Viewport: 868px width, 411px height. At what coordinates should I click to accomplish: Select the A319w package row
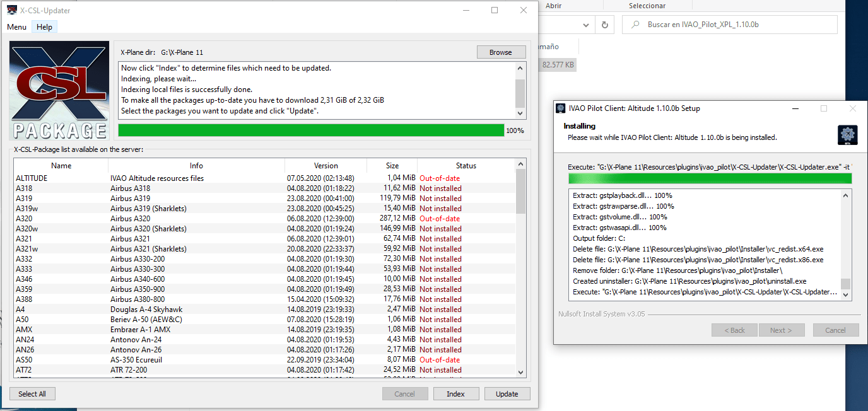click(x=265, y=209)
